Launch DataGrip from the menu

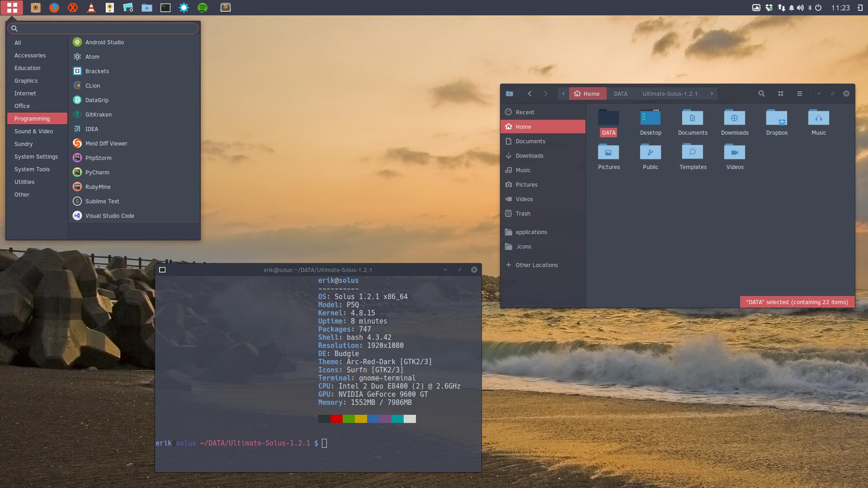[134, 100]
